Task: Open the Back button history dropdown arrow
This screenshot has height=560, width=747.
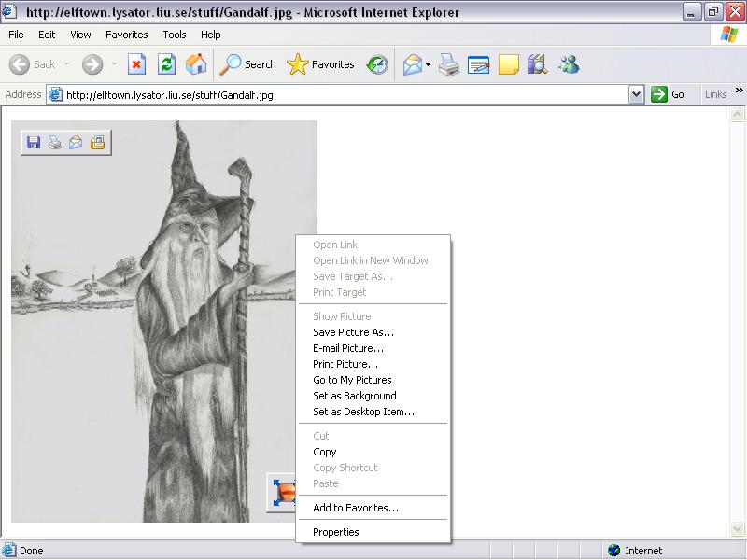Action: [67, 63]
